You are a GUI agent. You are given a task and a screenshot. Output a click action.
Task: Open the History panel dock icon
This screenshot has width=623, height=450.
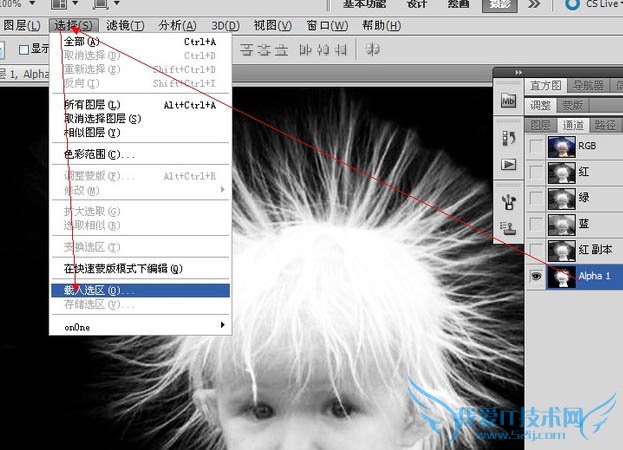click(509, 138)
